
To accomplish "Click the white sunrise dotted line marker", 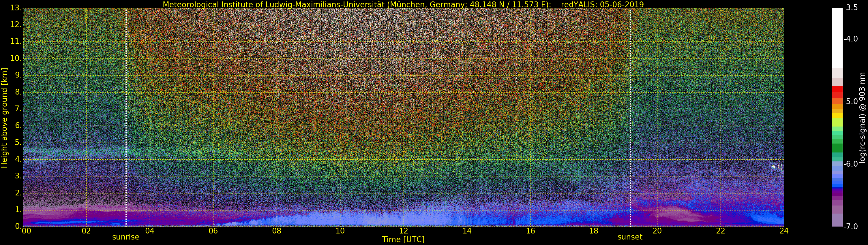I will pos(126,117).
